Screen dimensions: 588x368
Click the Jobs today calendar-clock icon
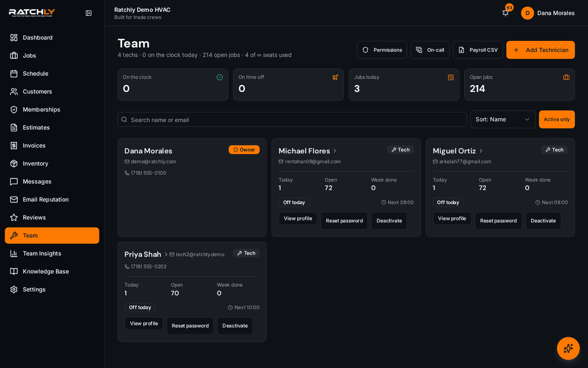[x=451, y=77]
